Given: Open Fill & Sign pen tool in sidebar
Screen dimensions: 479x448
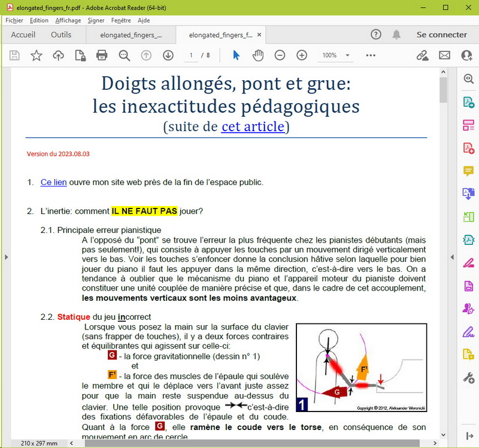Looking at the screenshot, I should pos(468,331).
